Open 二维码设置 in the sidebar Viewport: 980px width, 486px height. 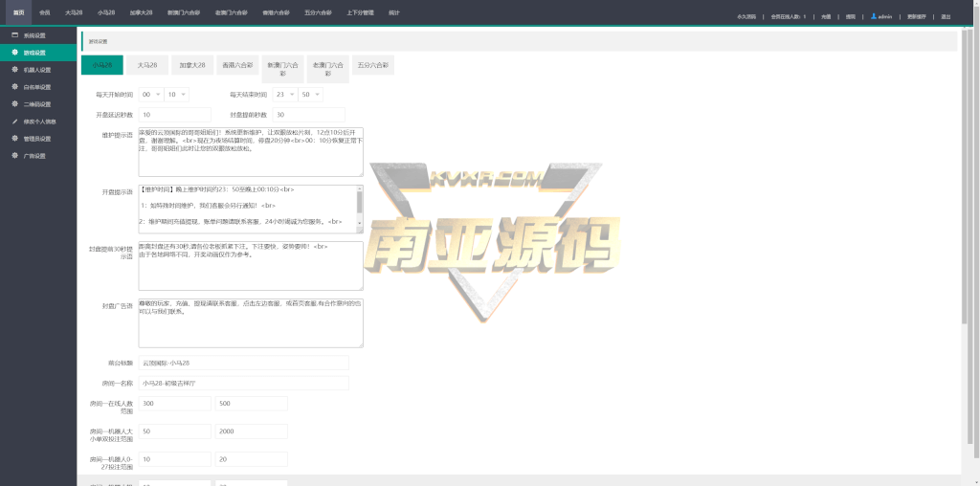coord(38,104)
